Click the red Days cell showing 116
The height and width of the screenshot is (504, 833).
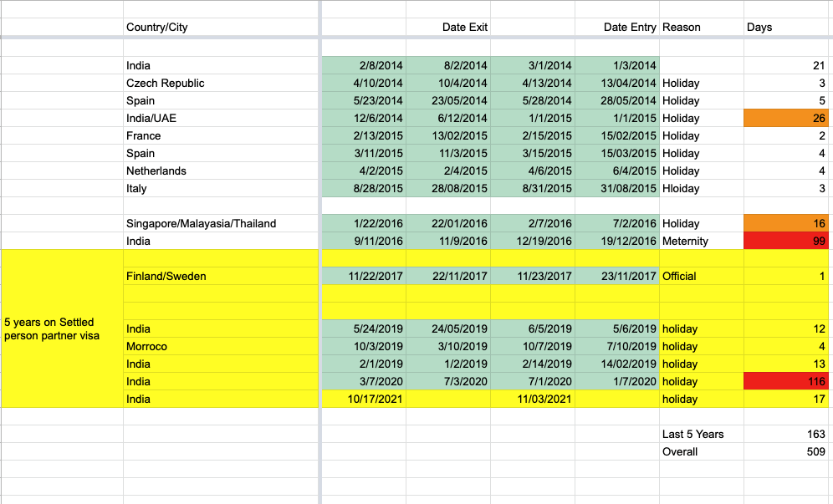pyautogui.click(x=786, y=381)
